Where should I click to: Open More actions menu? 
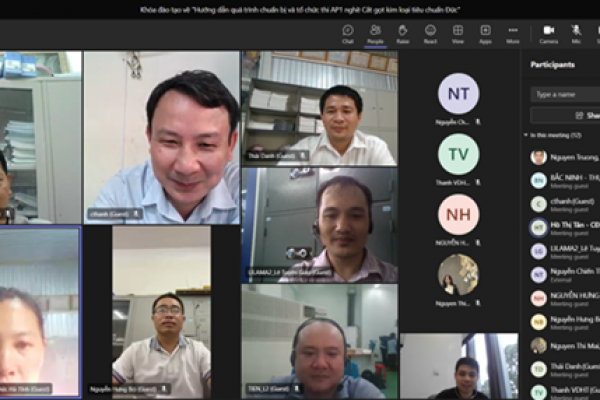pos(512,33)
